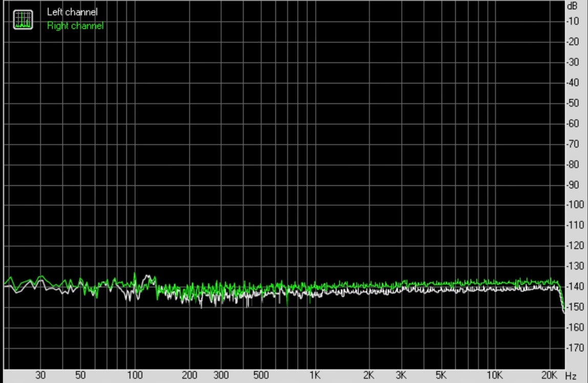Screen dimensions: 588x383
Task: Click the -60 dB axis label
Action: pyautogui.click(x=573, y=123)
